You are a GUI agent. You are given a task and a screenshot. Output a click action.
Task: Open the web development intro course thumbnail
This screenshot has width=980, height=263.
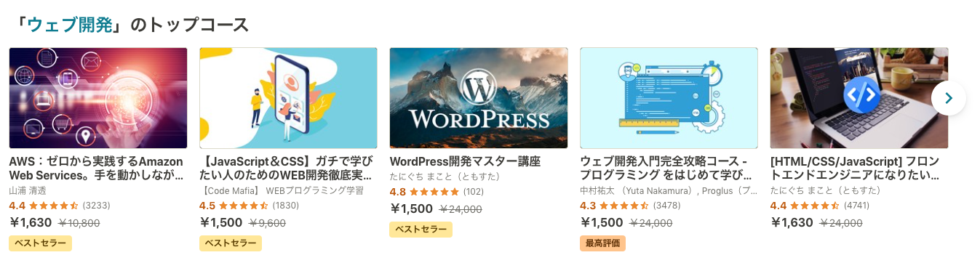pos(669,98)
